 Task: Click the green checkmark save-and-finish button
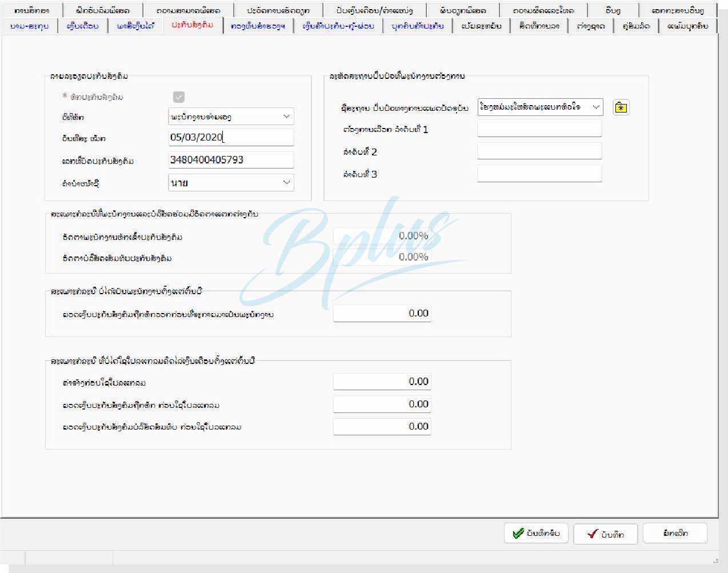click(x=536, y=533)
